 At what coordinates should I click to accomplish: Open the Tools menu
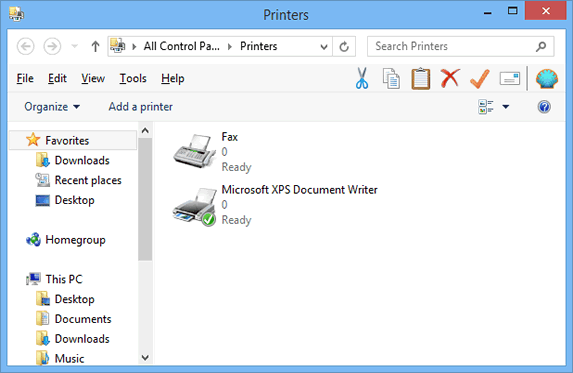pos(133,78)
